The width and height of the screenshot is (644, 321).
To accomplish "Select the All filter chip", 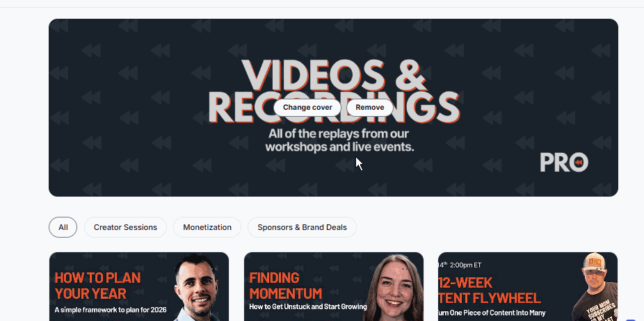I will click(x=63, y=227).
